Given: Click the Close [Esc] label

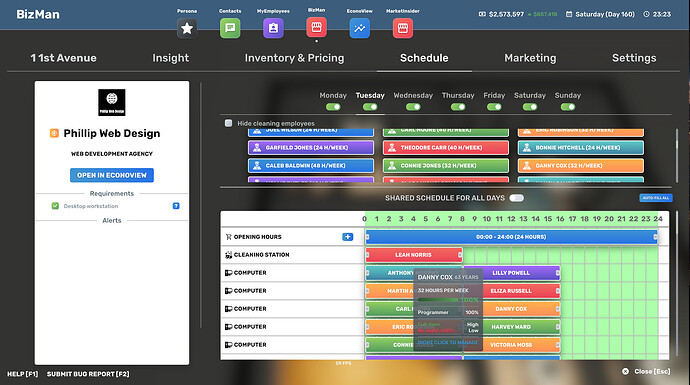Looking at the screenshot, I should pos(652,371).
